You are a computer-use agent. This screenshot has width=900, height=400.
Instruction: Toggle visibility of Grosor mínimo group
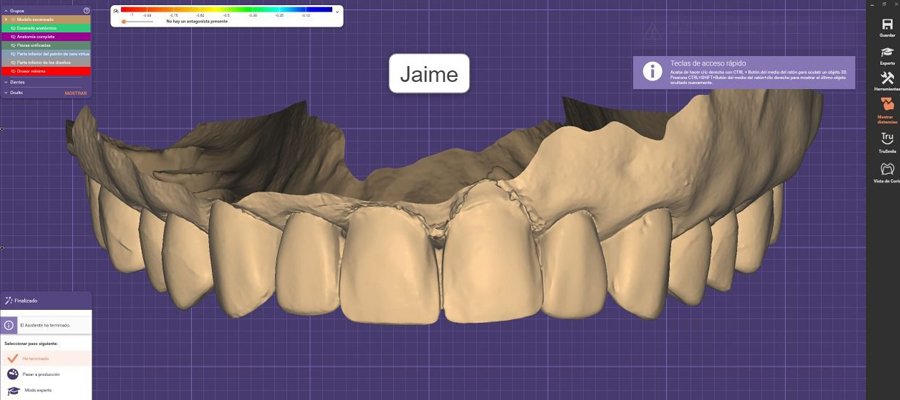coord(12,71)
